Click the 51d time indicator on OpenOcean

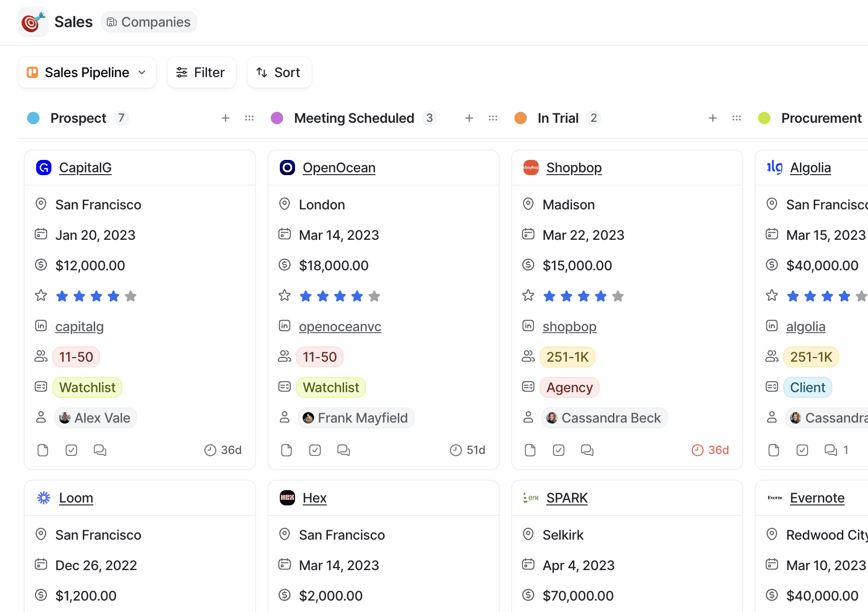[467, 450]
